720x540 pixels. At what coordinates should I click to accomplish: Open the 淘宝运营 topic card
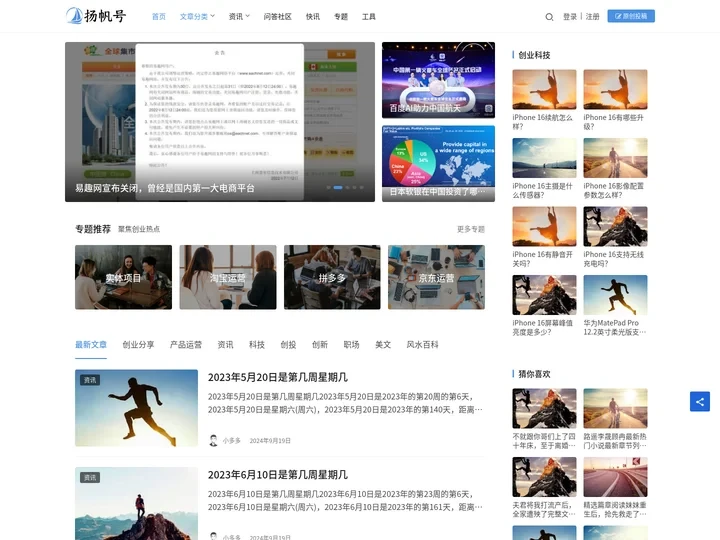[x=228, y=277]
